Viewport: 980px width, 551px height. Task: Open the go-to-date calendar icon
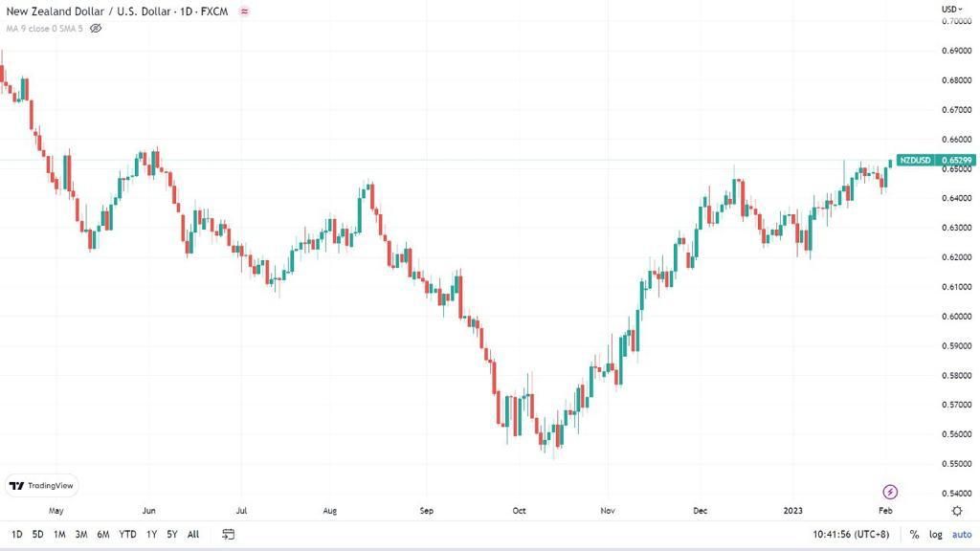(x=228, y=534)
